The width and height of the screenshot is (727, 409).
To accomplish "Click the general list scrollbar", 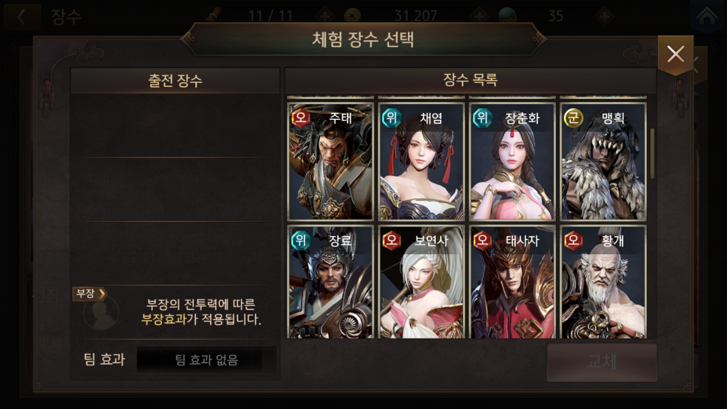I will pyautogui.click(x=652, y=154).
